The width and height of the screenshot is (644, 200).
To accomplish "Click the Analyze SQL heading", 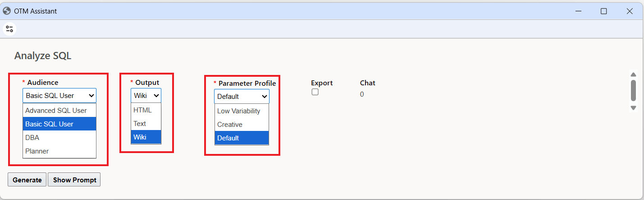I will click(x=43, y=56).
